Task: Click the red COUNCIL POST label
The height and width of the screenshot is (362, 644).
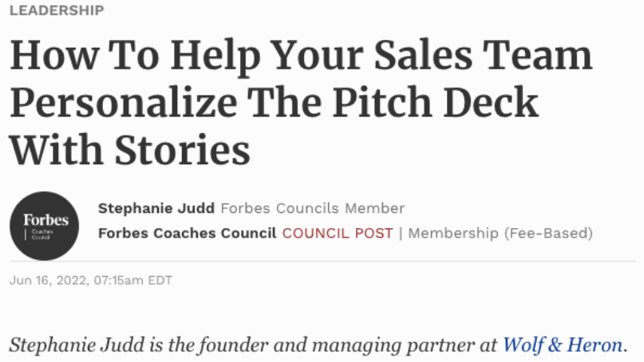Action: 338,234
